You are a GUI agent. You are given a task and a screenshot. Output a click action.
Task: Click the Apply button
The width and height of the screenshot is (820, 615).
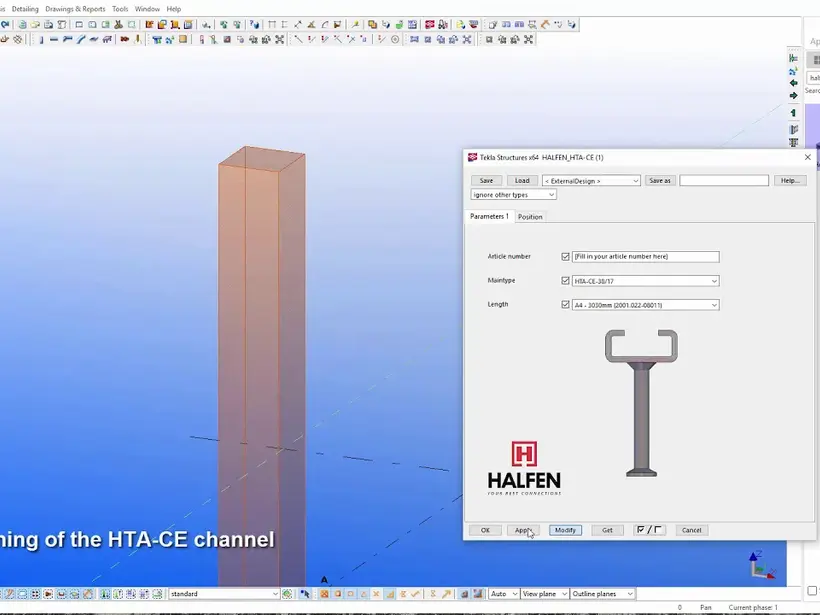point(523,530)
